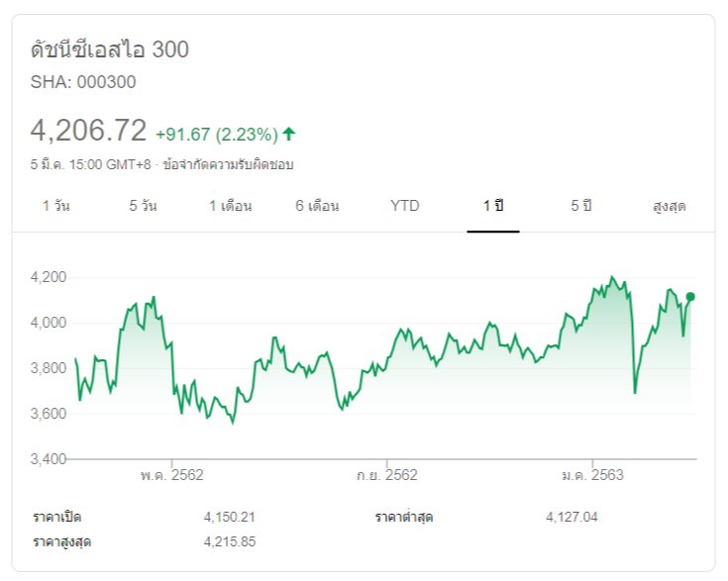This screenshot has width=728, height=581.
Task: Click the +91.67 (2.23%) change value
Action: pos(216,134)
